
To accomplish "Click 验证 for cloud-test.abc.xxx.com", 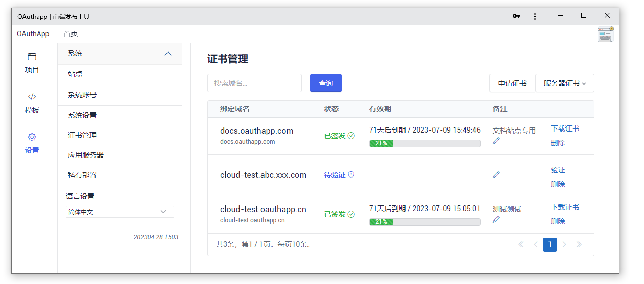I will coord(558,170).
